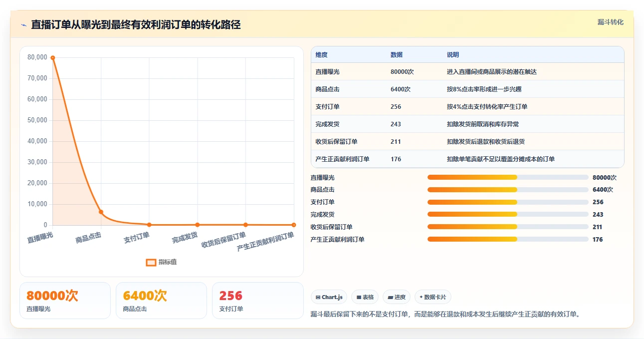The image size is (644, 339).
Task: Click the lightning icon beside the title
Action: click(23, 25)
